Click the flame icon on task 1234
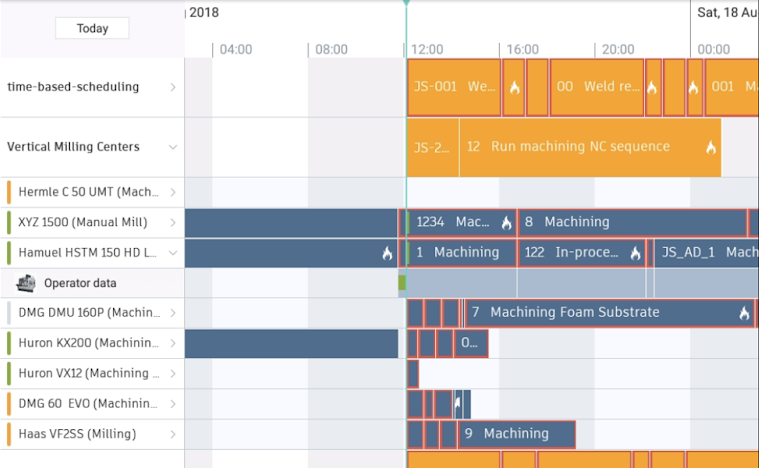The image size is (759, 468). point(507,223)
